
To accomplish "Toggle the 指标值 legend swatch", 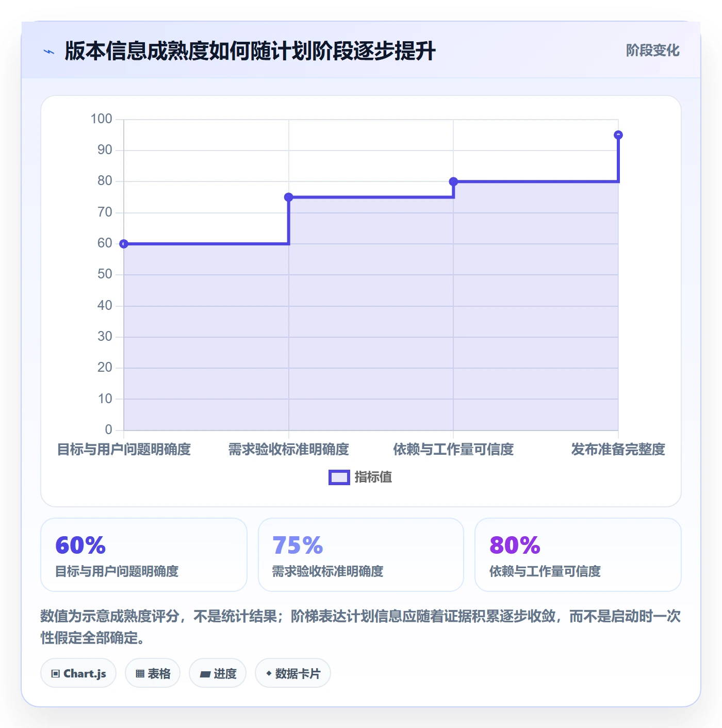I will point(339,477).
